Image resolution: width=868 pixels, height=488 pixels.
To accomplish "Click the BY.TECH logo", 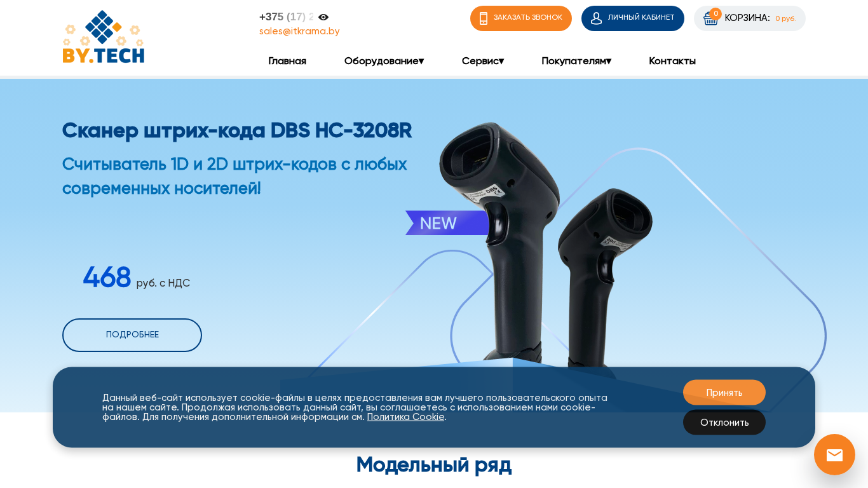I will coord(104,36).
